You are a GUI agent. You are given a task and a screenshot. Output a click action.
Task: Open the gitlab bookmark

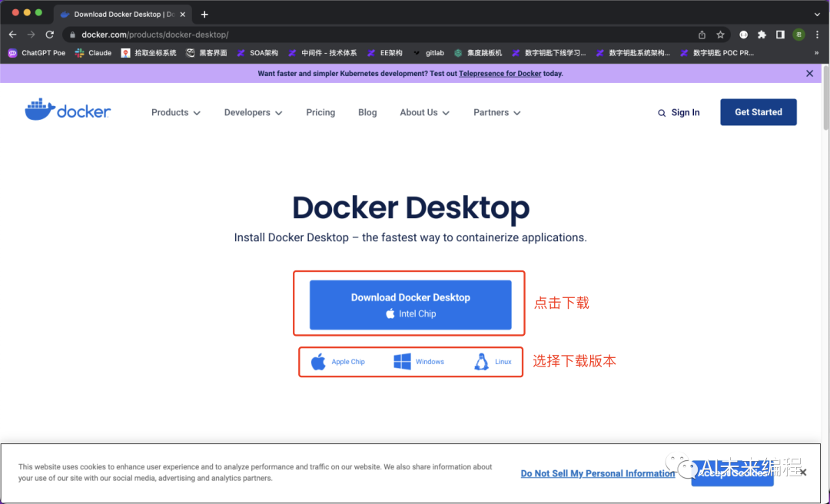click(428, 53)
